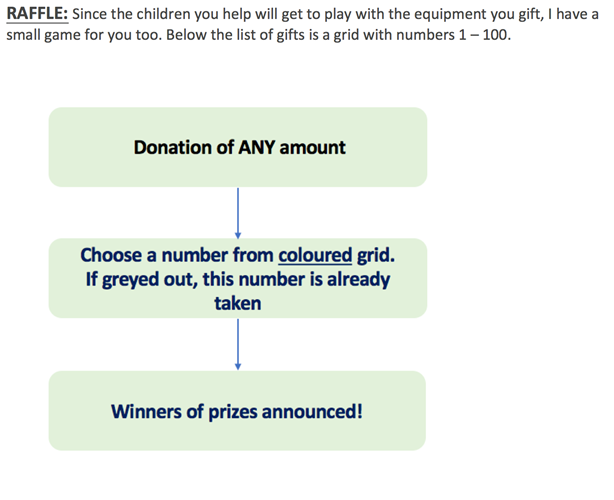Click the underlined word 'coloured'
Image resolution: width=614 pixels, height=500 pixels.
315,255
